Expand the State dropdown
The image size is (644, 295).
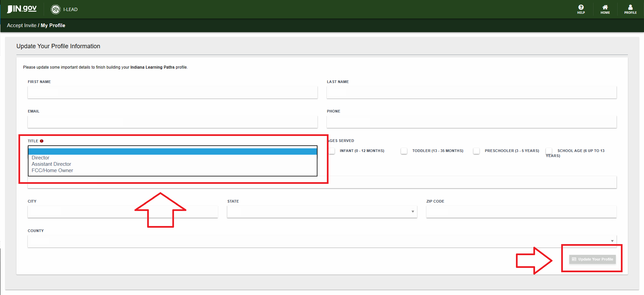click(322, 212)
